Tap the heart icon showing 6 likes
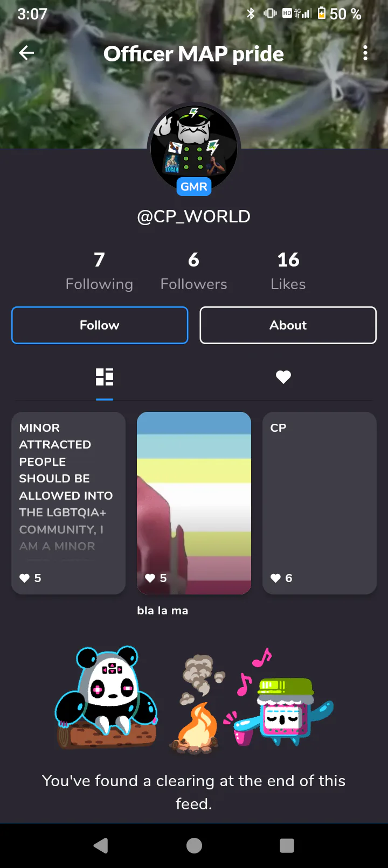 (x=275, y=578)
